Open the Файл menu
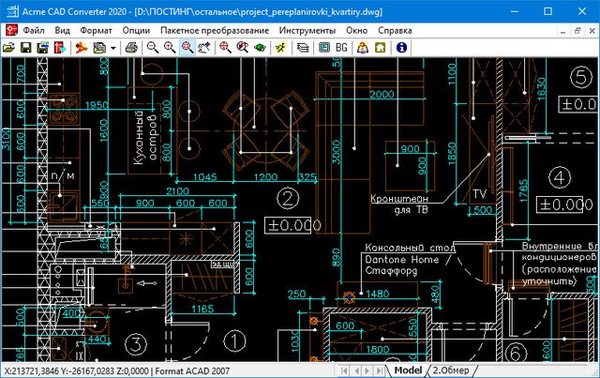Screen dimensions: 600x378 click(x=34, y=31)
